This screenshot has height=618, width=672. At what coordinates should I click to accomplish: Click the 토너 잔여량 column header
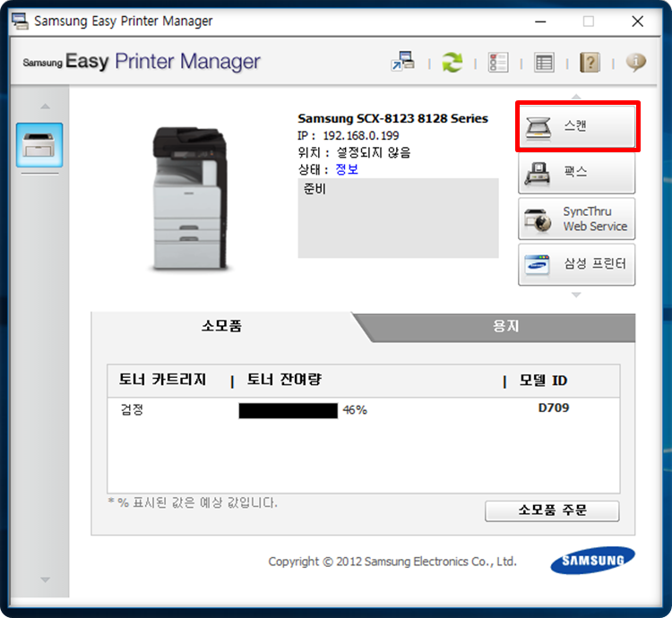coord(284,380)
